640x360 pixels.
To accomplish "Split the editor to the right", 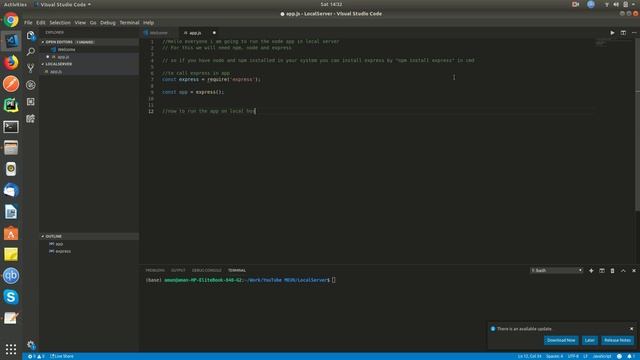I will [623, 33].
